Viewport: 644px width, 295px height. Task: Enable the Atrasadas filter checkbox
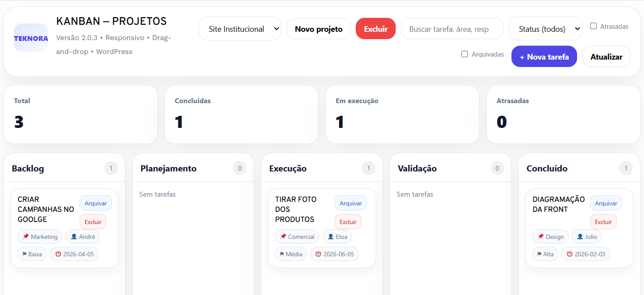point(593,26)
